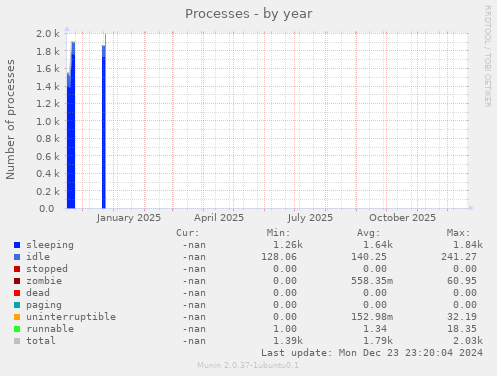Image resolution: width=497 pixels, height=376 pixels.
Task: Click the paging legend color swatch
Action: [x=17, y=305]
